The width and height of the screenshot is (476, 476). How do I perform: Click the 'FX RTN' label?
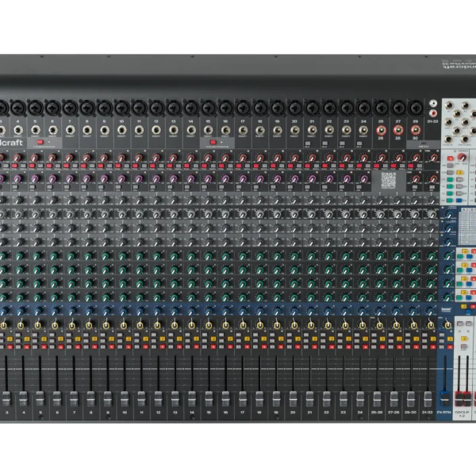(444, 413)
